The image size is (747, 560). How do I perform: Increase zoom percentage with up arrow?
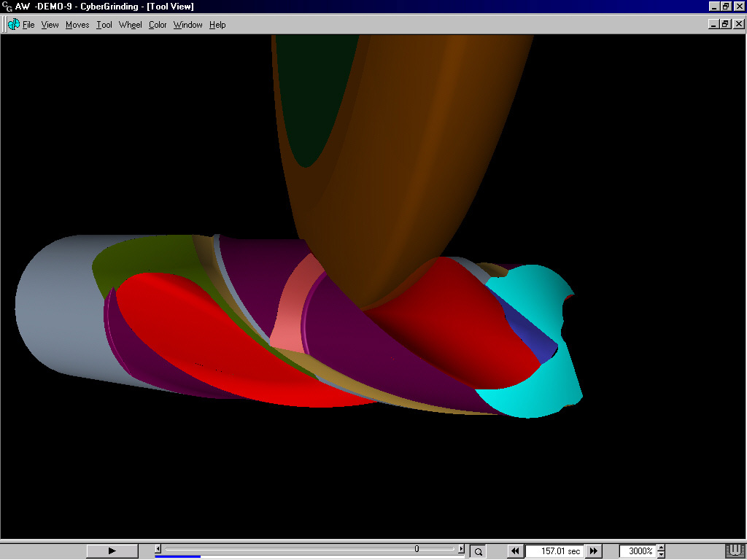coord(660,548)
